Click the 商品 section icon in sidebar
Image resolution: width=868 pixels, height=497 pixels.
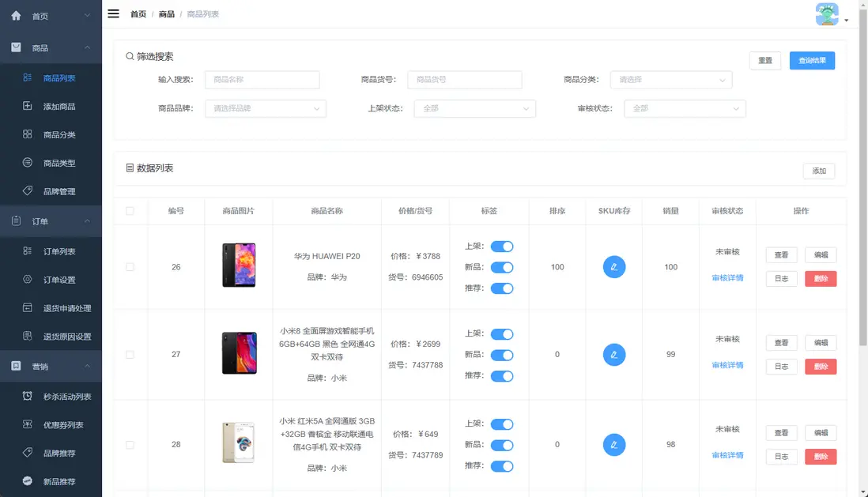(x=16, y=47)
